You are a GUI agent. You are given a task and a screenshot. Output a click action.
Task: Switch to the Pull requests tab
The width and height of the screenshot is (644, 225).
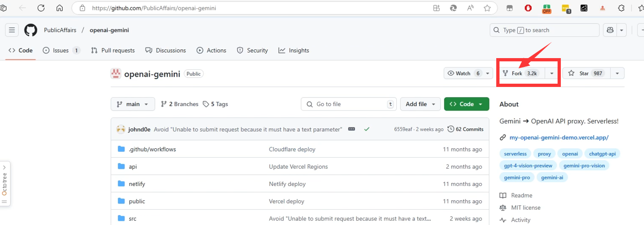[113, 50]
